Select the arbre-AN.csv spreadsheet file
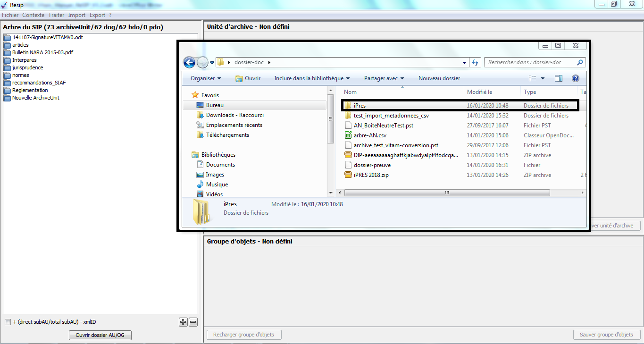This screenshot has width=644, height=344. 369,135
